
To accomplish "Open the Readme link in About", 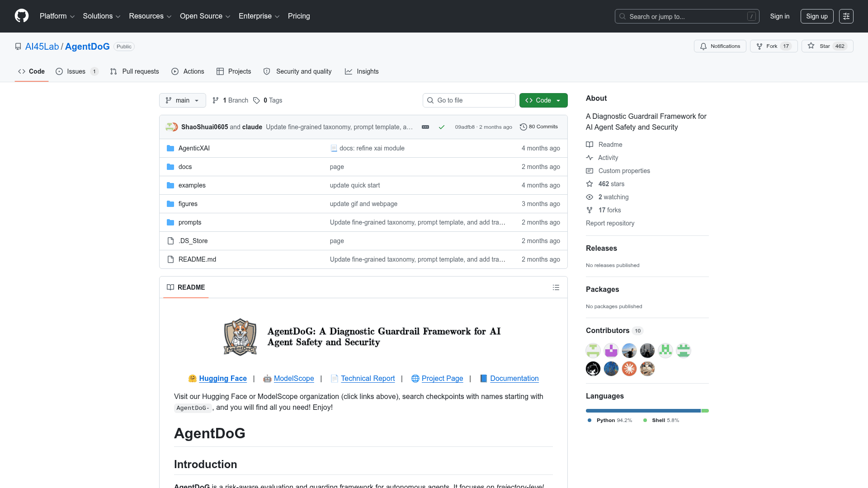I will coord(610,145).
